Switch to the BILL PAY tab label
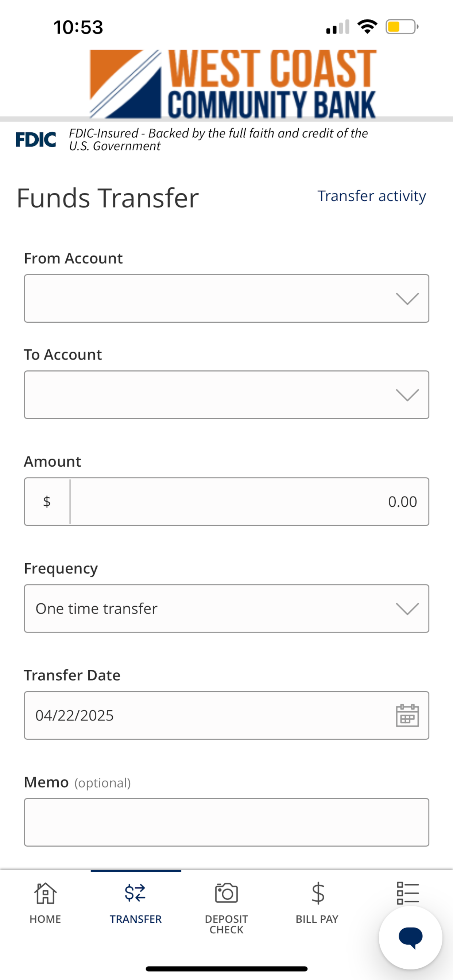This screenshot has height=980, width=453. pyautogui.click(x=317, y=919)
